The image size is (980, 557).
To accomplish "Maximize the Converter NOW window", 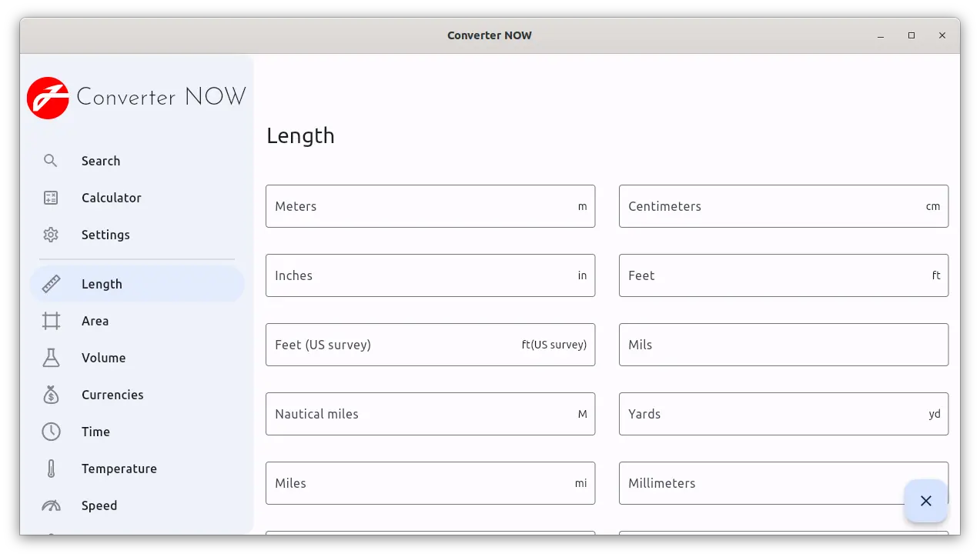I will 911,35.
